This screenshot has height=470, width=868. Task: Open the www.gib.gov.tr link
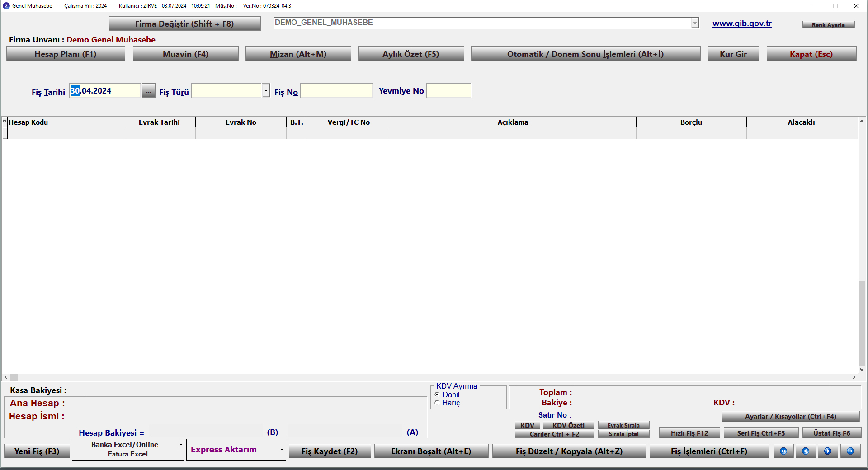742,23
